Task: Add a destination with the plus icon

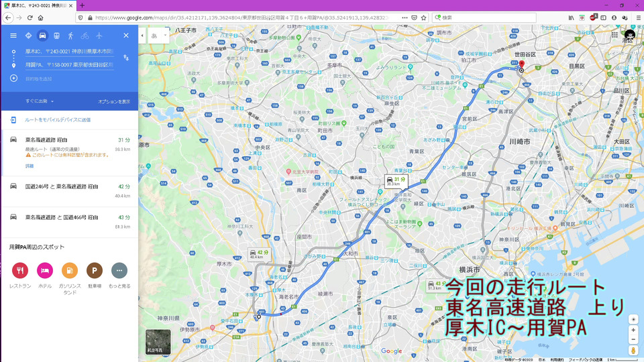Action: point(13,78)
